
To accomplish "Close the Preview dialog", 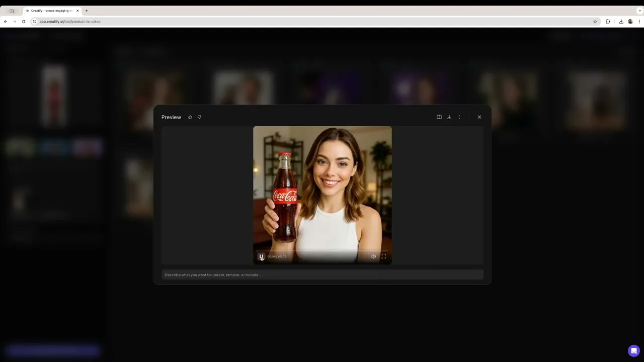I will pos(479,117).
